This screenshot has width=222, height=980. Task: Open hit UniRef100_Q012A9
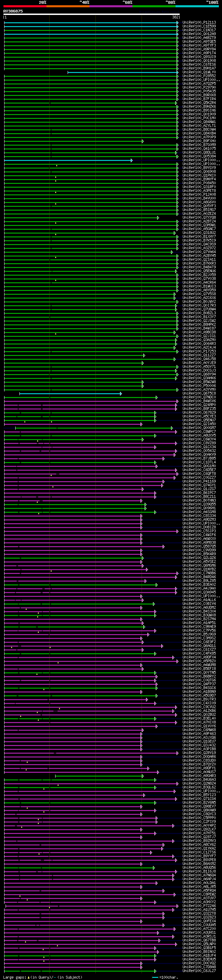click(199, 34)
